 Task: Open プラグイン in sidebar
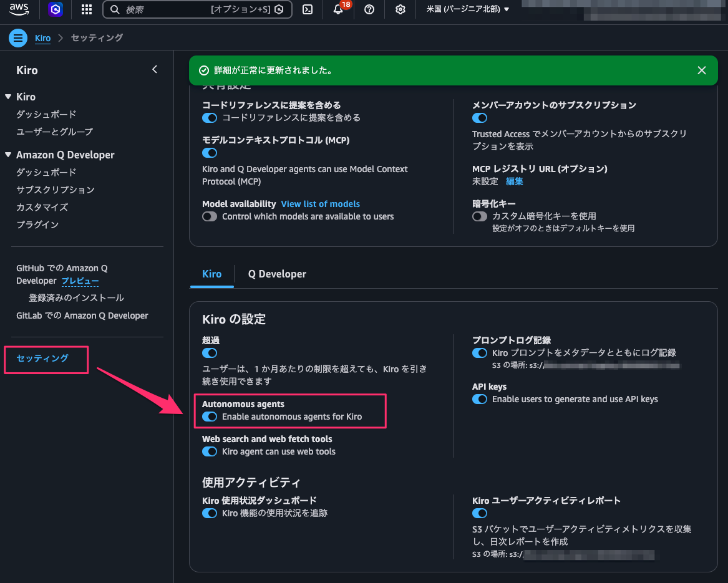click(37, 224)
